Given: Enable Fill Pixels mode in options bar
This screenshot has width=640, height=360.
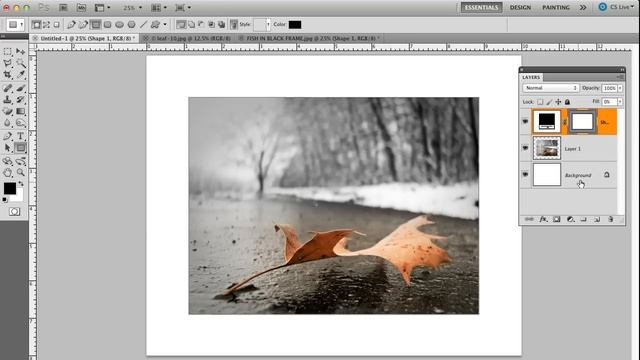Looking at the screenshot, I should click(x=56, y=24).
